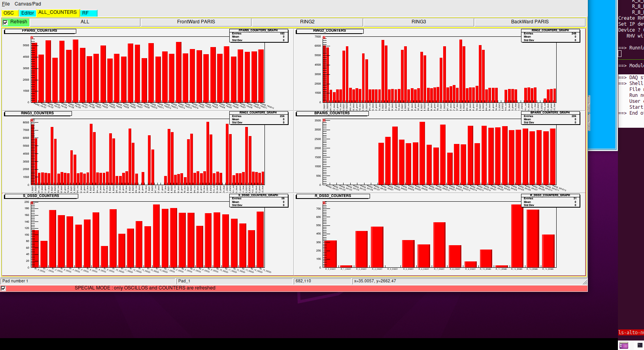Select the FPARIS_COUNTERS_GRAPH stats box
Image resolution: width=644 pixels, height=350 pixels.
coord(259,36)
